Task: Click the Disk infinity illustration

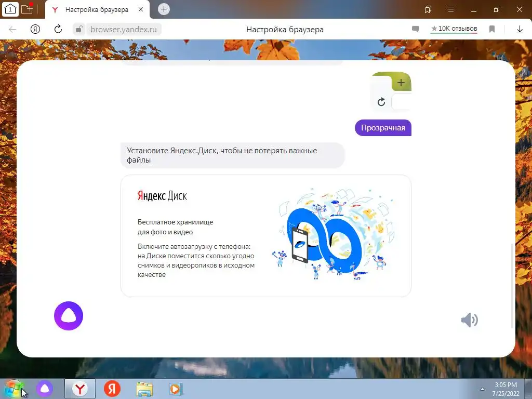Action: (x=334, y=234)
